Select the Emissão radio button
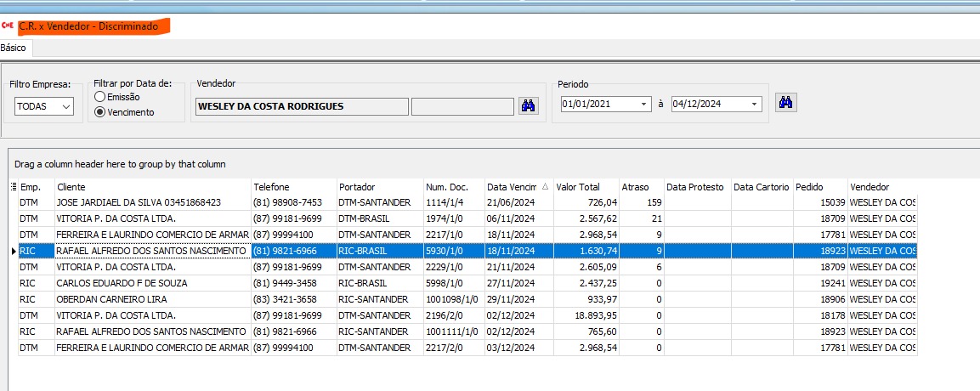980x391 pixels. pos(100,97)
